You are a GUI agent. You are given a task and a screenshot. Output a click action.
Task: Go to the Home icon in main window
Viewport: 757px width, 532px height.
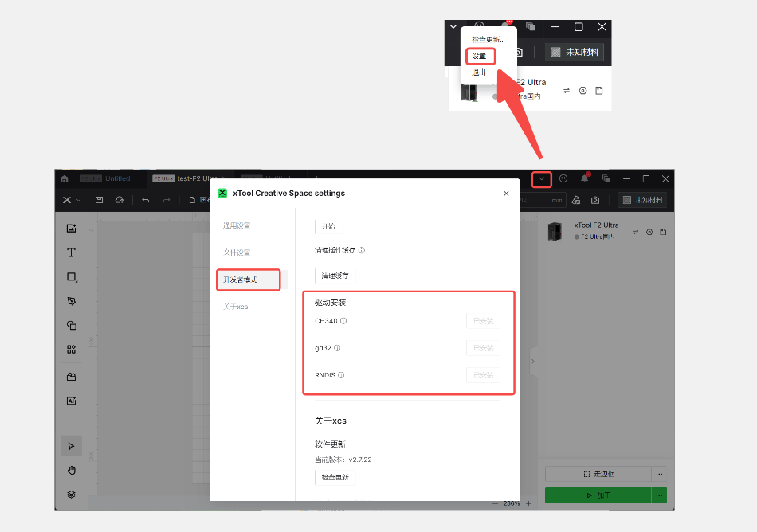pos(65,178)
